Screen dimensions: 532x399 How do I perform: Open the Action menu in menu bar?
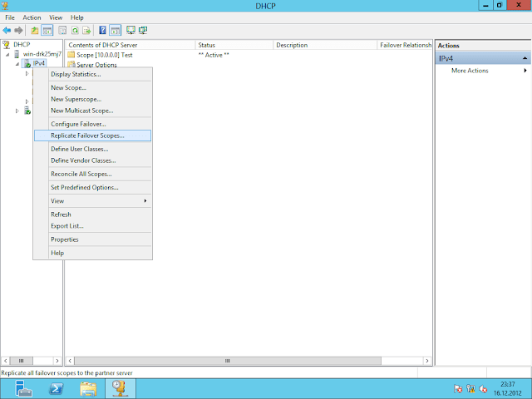pyautogui.click(x=32, y=17)
